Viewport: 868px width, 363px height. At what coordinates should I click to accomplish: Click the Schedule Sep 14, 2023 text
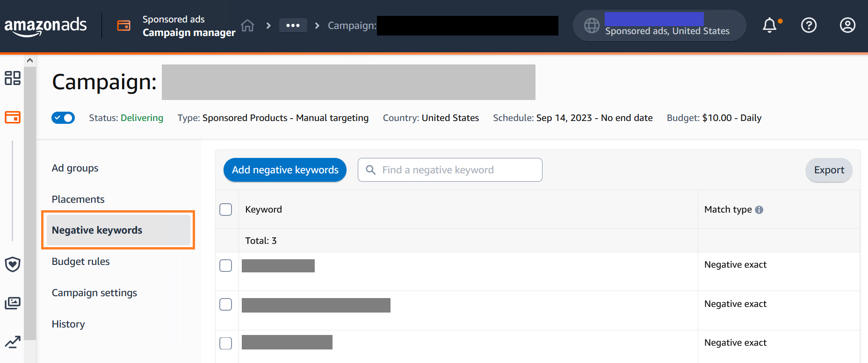[573, 118]
